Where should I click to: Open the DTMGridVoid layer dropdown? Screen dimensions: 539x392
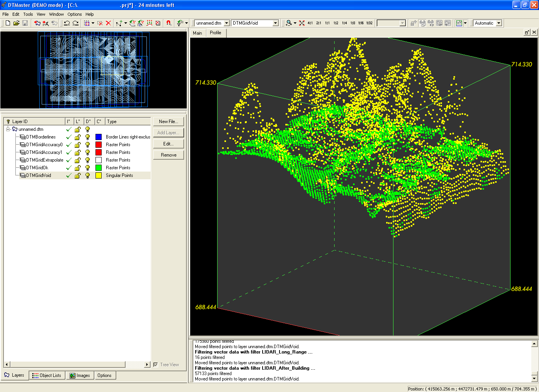click(275, 23)
